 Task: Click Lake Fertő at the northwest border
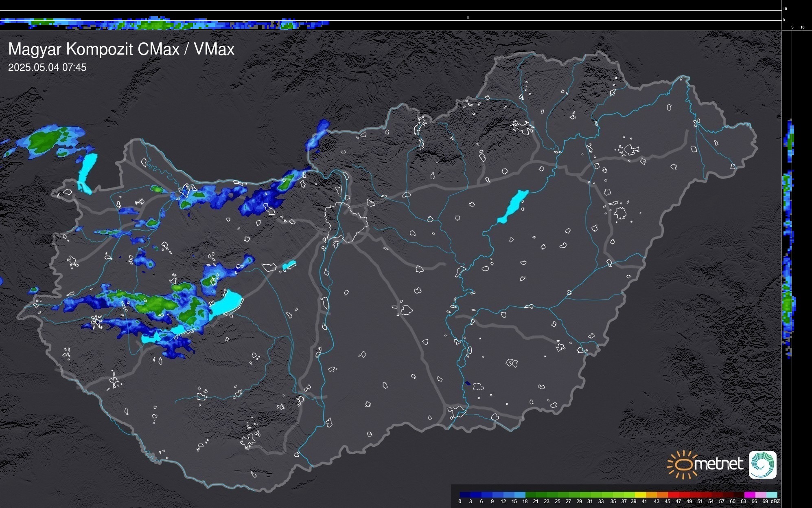[87, 172]
